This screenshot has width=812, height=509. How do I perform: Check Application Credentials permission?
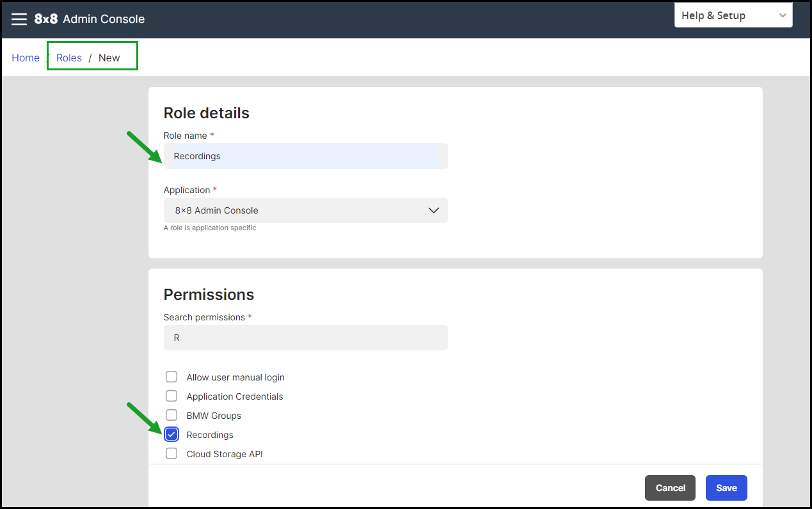point(171,396)
